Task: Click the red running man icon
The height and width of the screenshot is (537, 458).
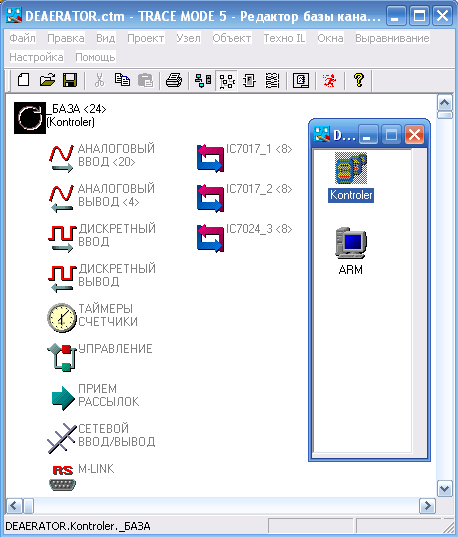Action: 329,80
